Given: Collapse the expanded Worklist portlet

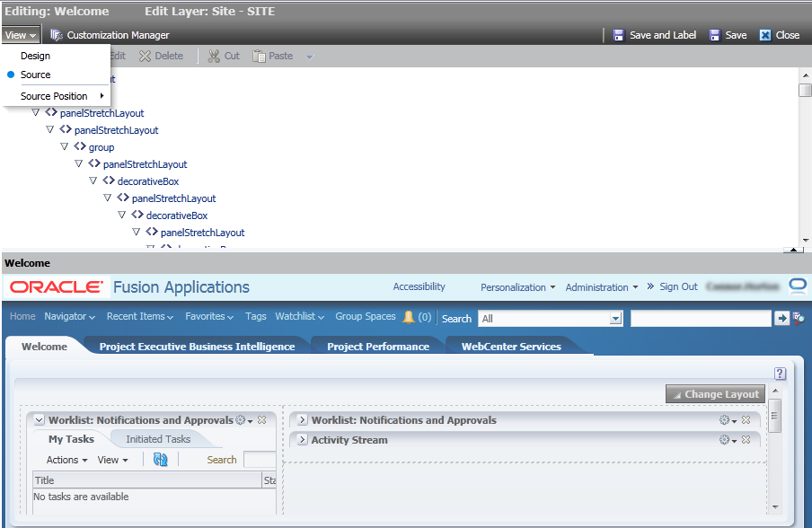Looking at the screenshot, I should click(40, 420).
